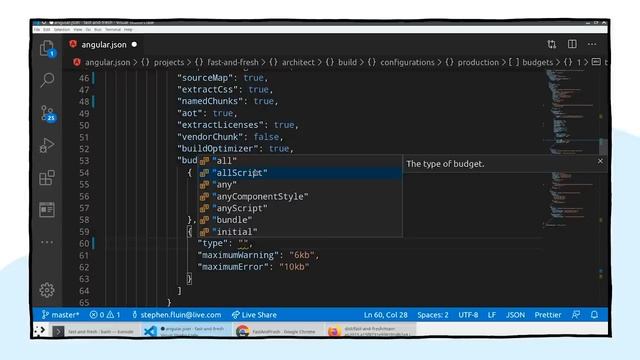Open the editor More Actions menu

point(592,44)
